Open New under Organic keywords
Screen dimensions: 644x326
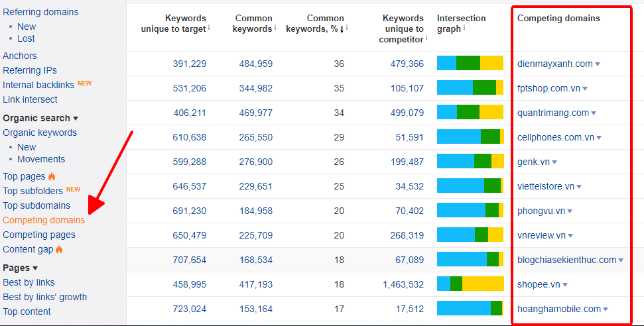coord(27,147)
